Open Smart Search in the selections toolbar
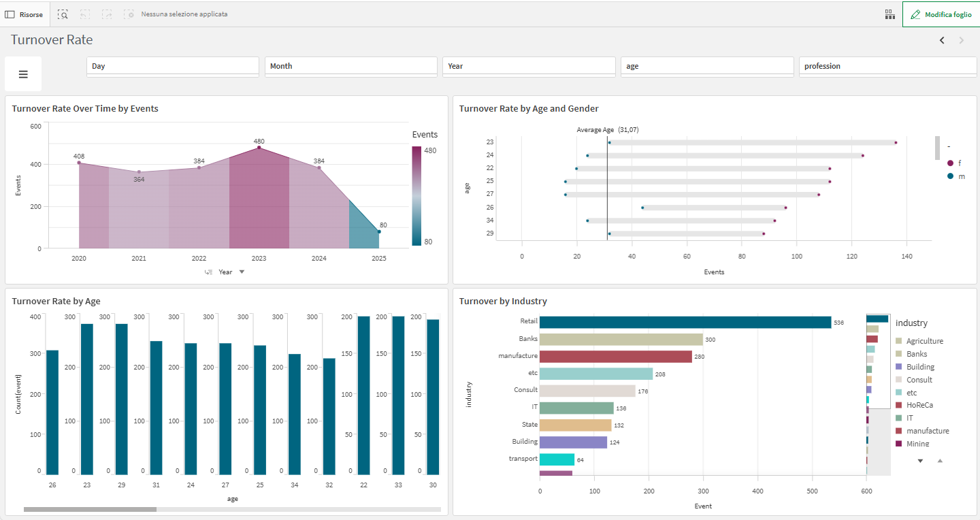The image size is (980, 520). (62, 14)
